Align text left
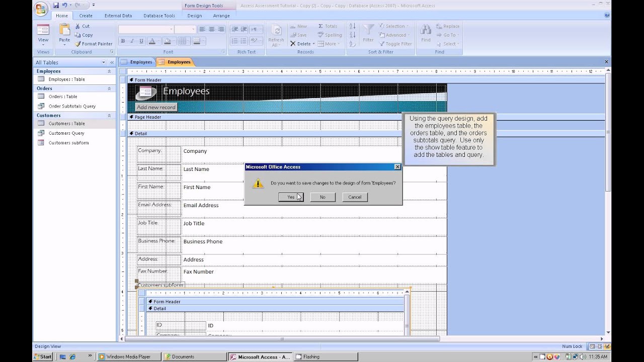The height and width of the screenshot is (362, 644). point(202,29)
